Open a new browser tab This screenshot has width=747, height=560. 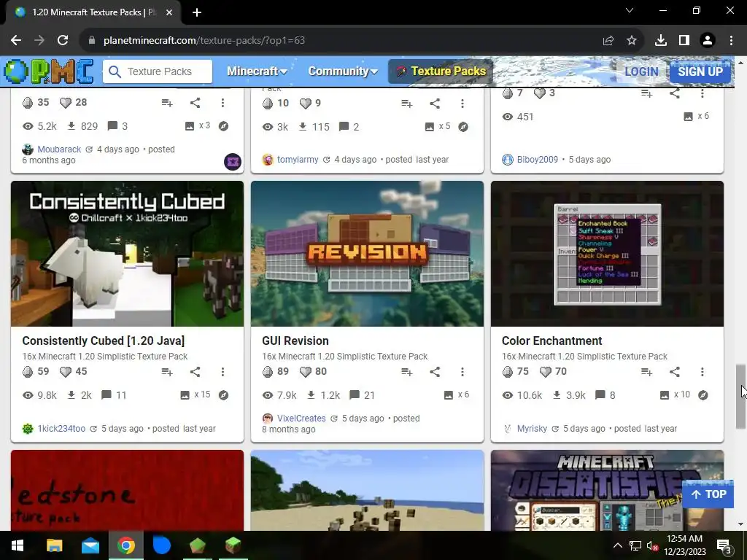tap(197, 12)
